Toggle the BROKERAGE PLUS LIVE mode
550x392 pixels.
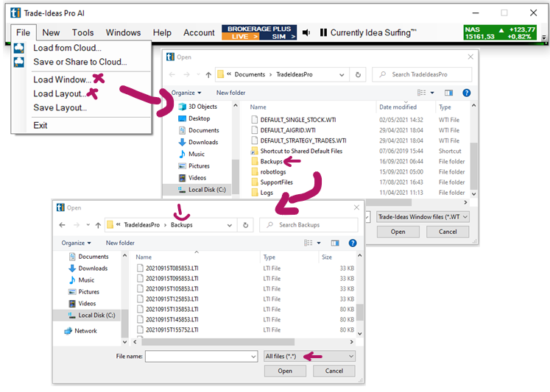click(x=242, y=36)
